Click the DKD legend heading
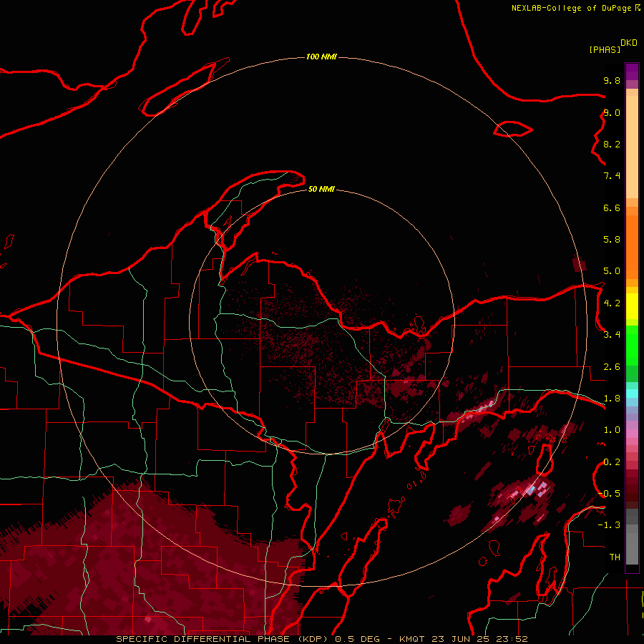This screenshot has width=644, height=644. pos(629,43)
